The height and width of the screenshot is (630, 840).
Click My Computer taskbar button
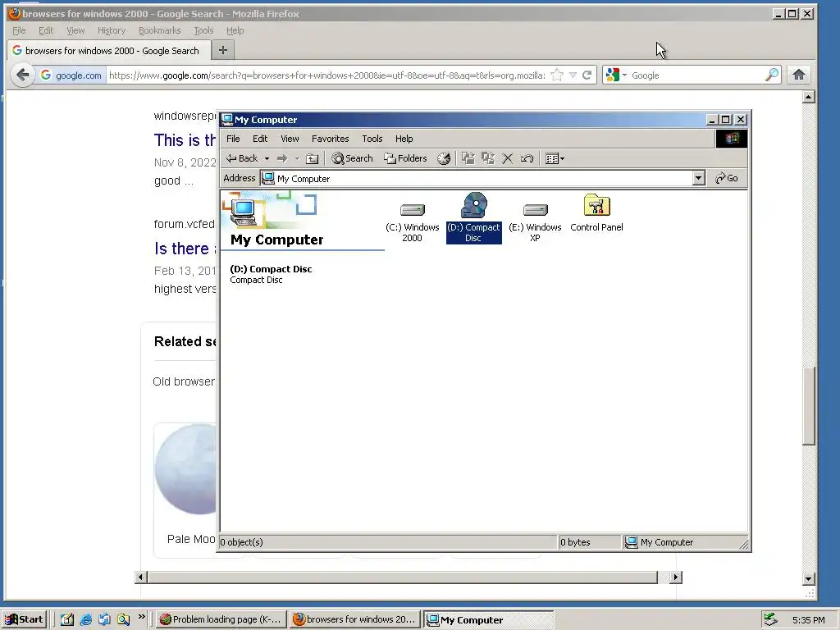(488, 620)
